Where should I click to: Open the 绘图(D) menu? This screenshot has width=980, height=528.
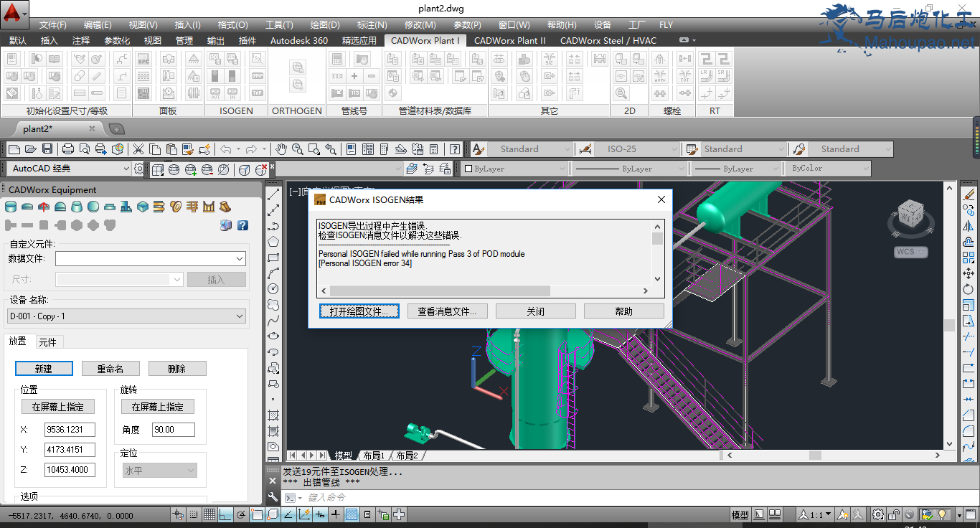(325, 25)
